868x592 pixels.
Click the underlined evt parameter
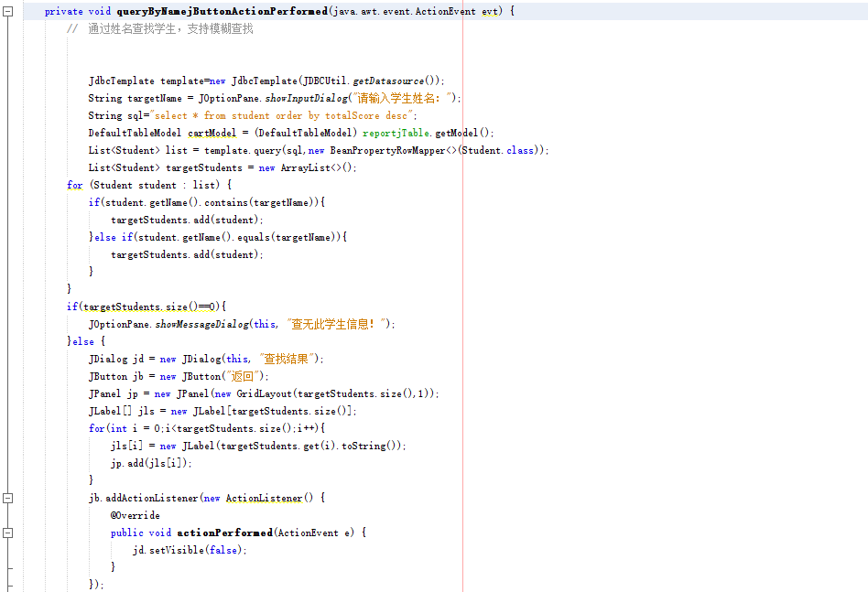(489, 12)
